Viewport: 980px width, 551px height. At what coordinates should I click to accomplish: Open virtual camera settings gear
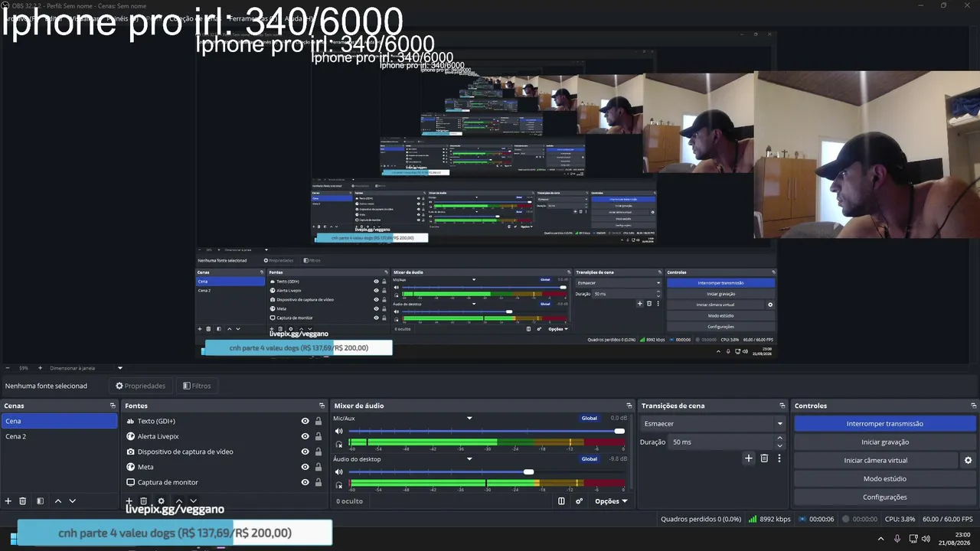tap(968, 461)
